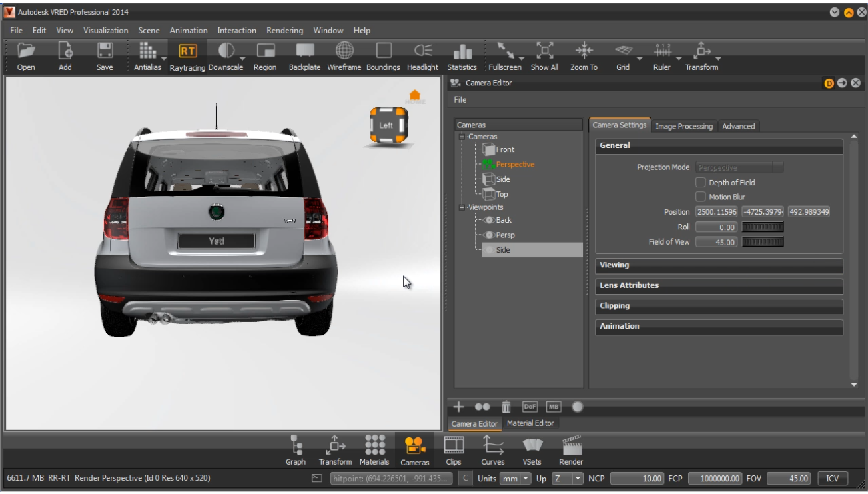The height and width of the screenshot is (494, 868).
Task: Switch to the Image Processing tab
Action: coord(683,126)
